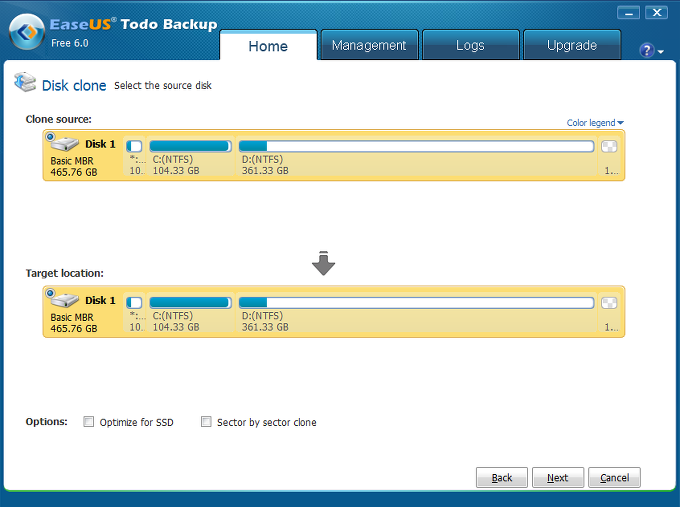Go Back to the previous step
680x507 pixels.
(502, 478)
